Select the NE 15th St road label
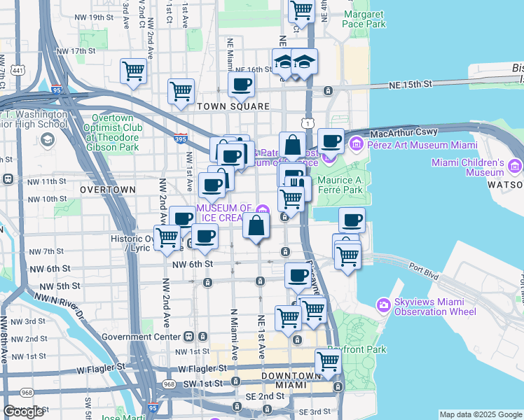Viewport: 524px width, 420px height. tap(411, 85)
